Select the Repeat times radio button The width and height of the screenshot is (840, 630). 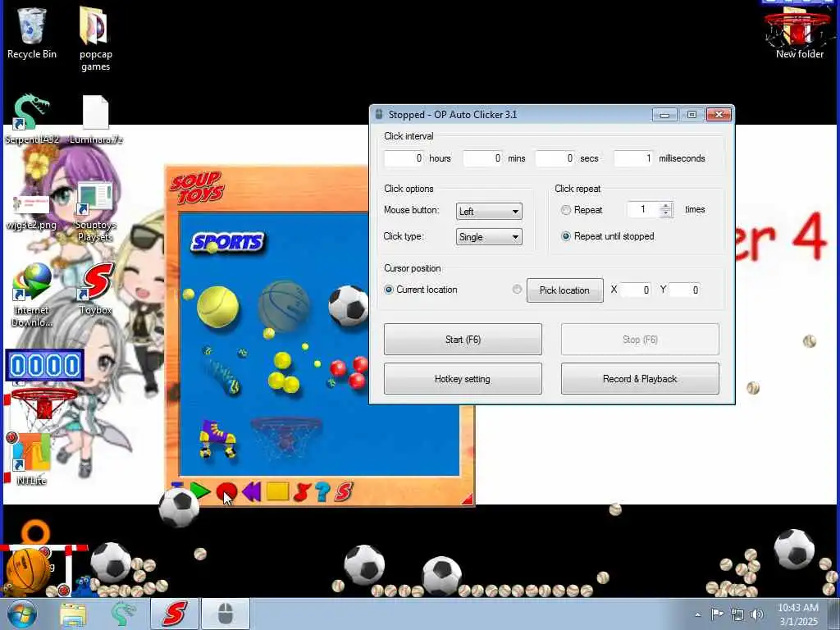566,210
